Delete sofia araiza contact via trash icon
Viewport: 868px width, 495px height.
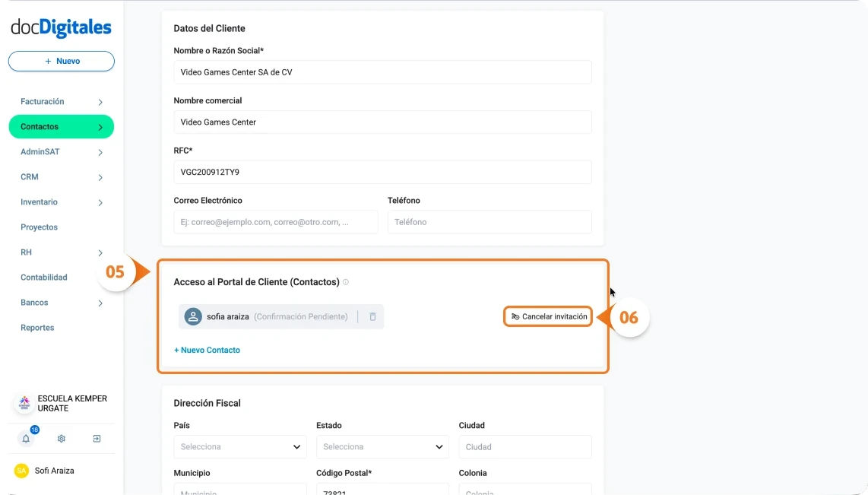[372, 316]
